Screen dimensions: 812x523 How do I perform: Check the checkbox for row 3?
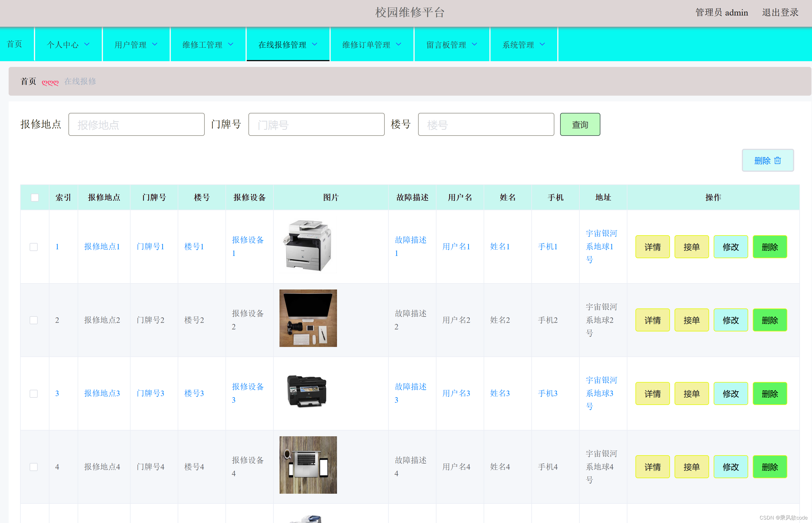click(34, 393)
